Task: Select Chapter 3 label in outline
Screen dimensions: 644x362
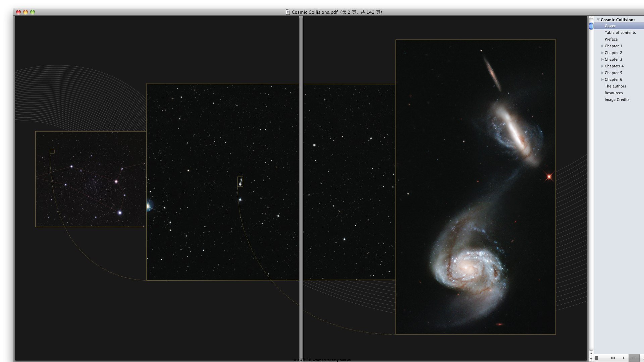Action: tap(613, 59)
